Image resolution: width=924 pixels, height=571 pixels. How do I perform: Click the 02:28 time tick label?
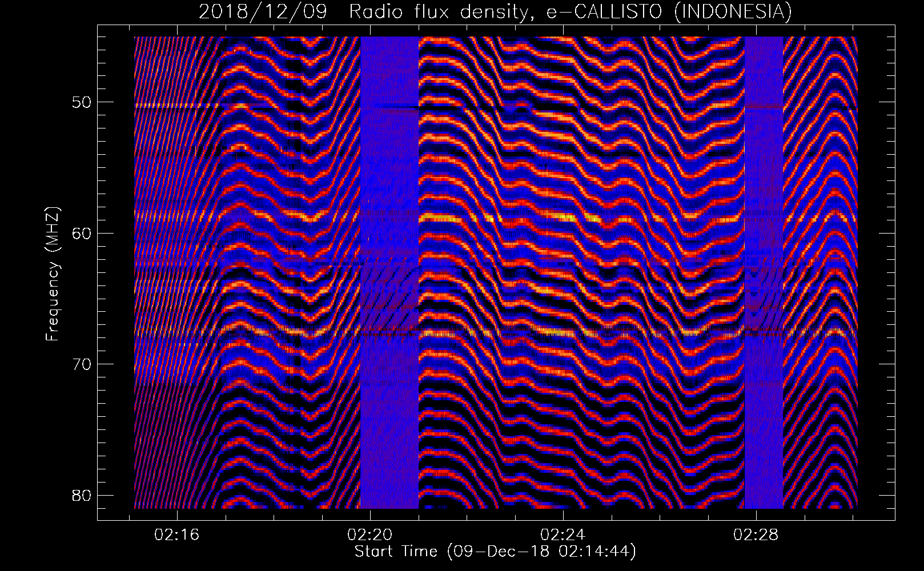756,535
